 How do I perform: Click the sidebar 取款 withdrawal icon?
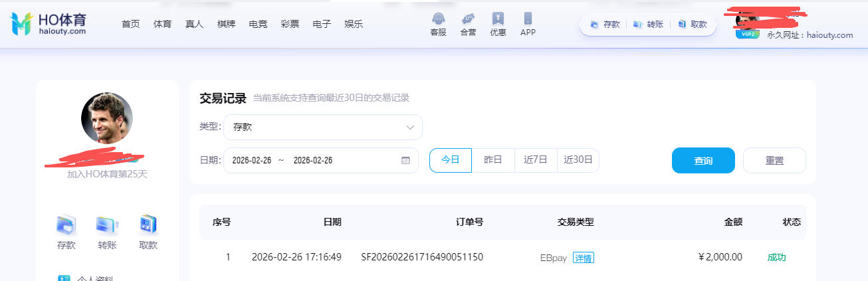point(148,226)
